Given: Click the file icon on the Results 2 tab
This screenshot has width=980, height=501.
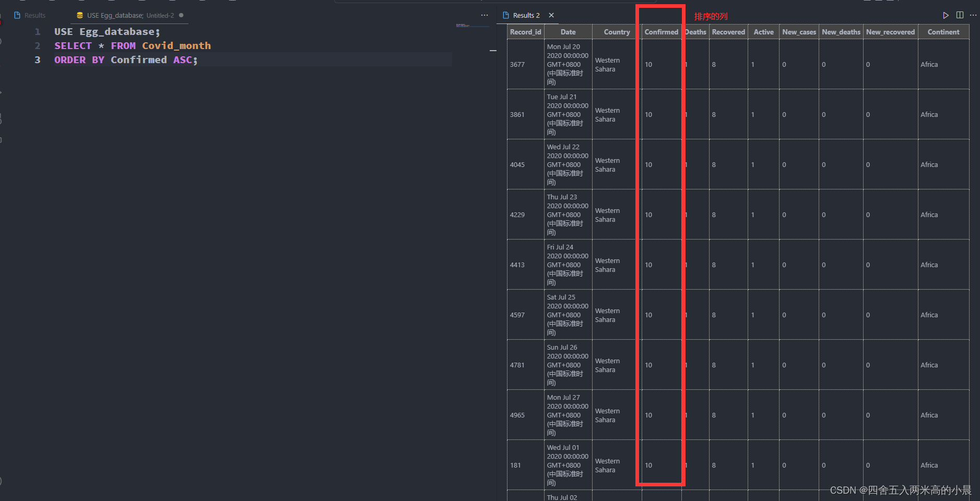Looking at the screenshot, I should tap(506, 16).
